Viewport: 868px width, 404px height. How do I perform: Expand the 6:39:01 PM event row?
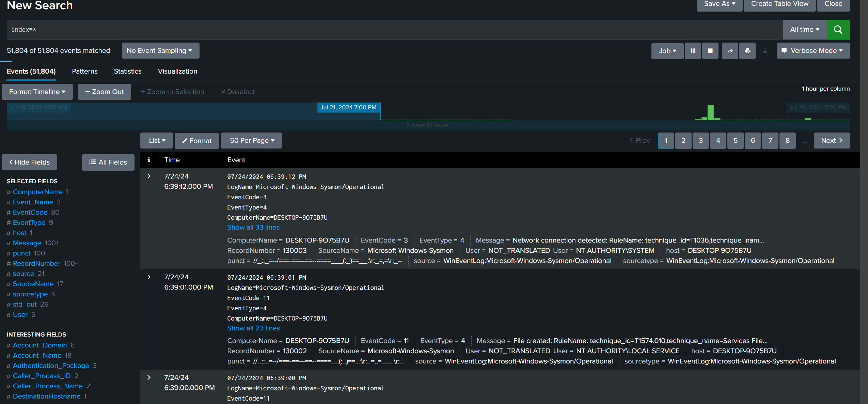149,277
